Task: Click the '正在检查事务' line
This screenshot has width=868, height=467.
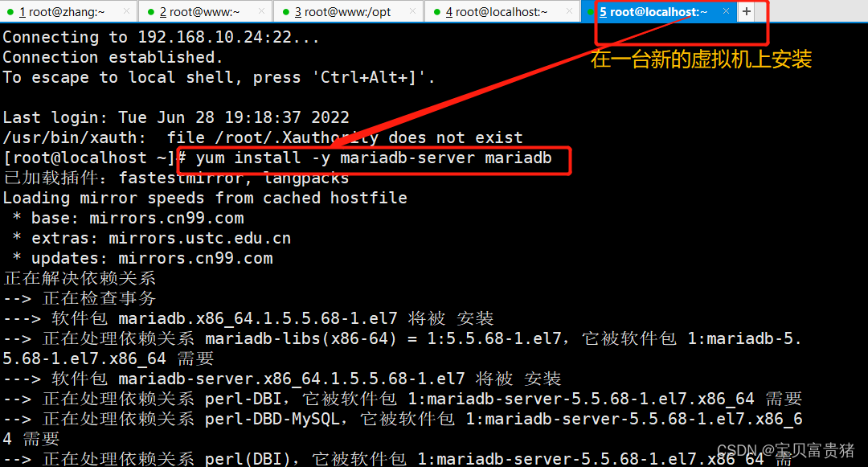Action: 80,298
